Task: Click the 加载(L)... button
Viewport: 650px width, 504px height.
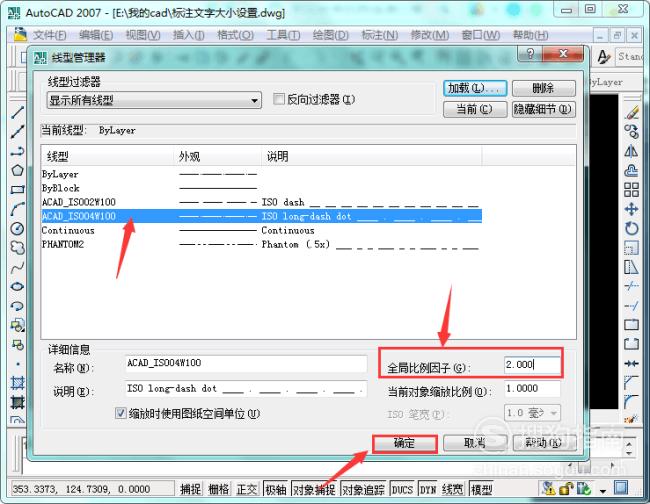Action: [x=475, y=88]
